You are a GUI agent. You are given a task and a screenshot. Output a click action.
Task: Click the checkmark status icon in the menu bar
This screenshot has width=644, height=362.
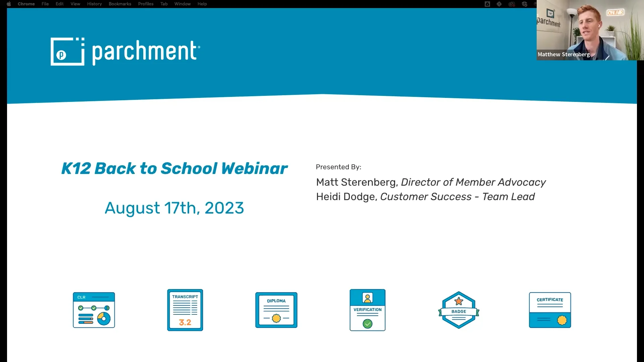click(524, 4)
